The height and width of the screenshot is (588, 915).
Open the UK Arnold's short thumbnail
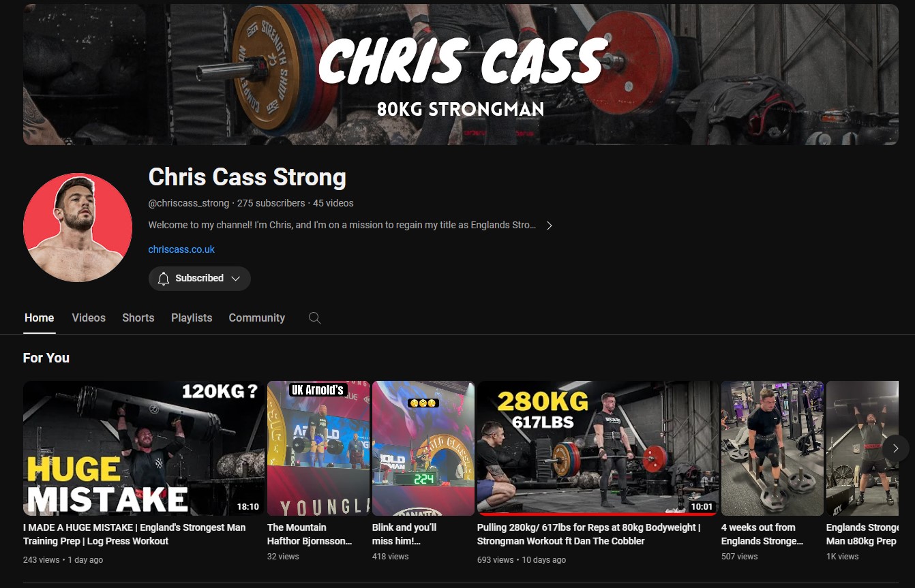click(318, 448)
